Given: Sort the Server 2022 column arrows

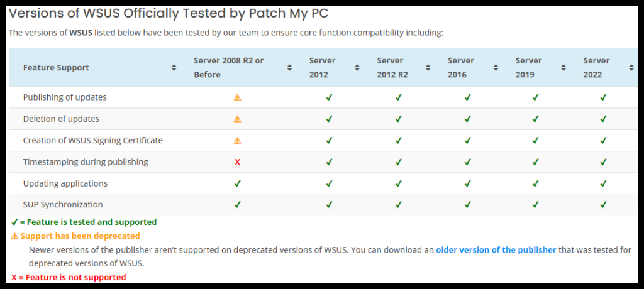Looking at the screenshot, I should (631, 68).
